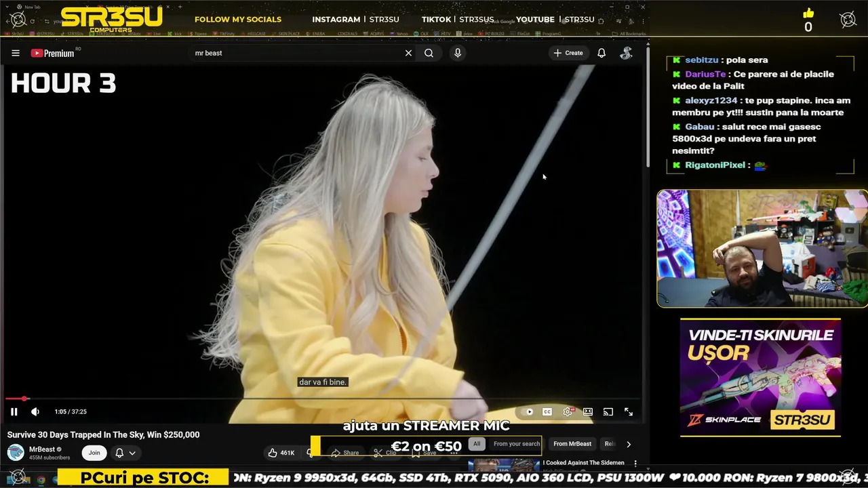Open the YouTube guide hamburger menu
This screenshot has width=868, height=488.
(15, 53)
